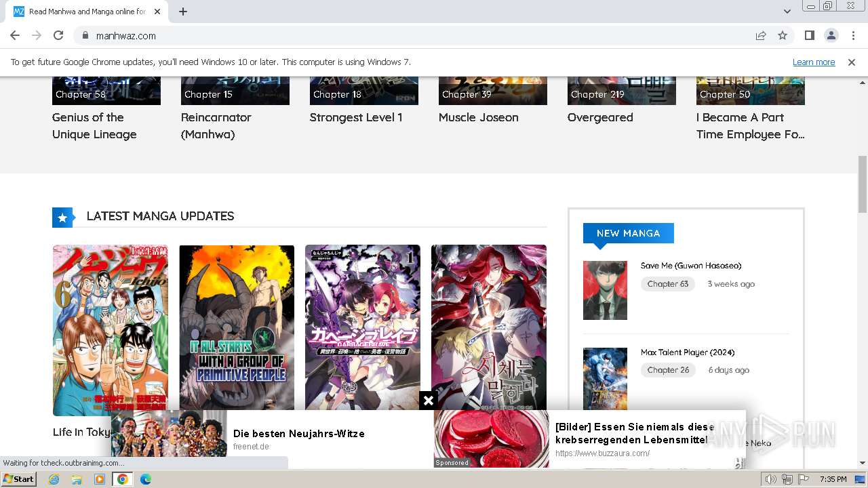Click the 7:35 PM clock

[833, 479]
